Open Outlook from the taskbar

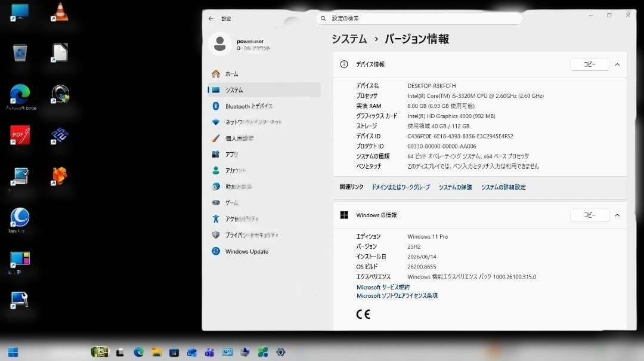coord(192,352)
